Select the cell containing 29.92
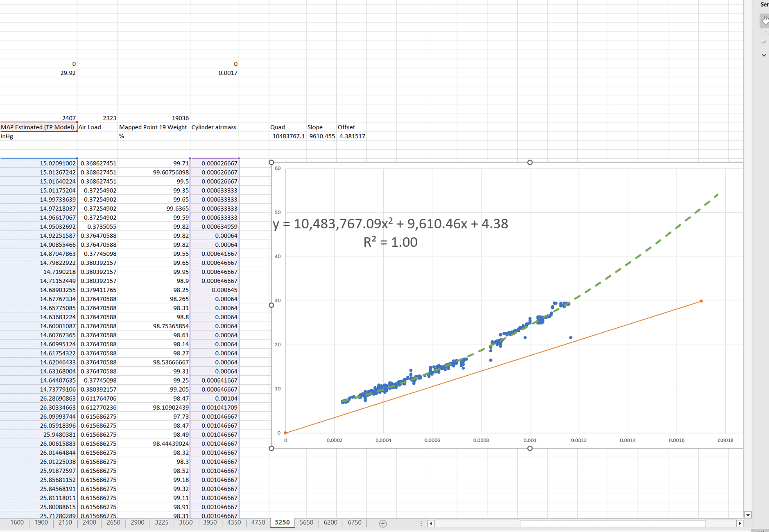The height and width of the screenshot is (532, 769). [38, 73]
